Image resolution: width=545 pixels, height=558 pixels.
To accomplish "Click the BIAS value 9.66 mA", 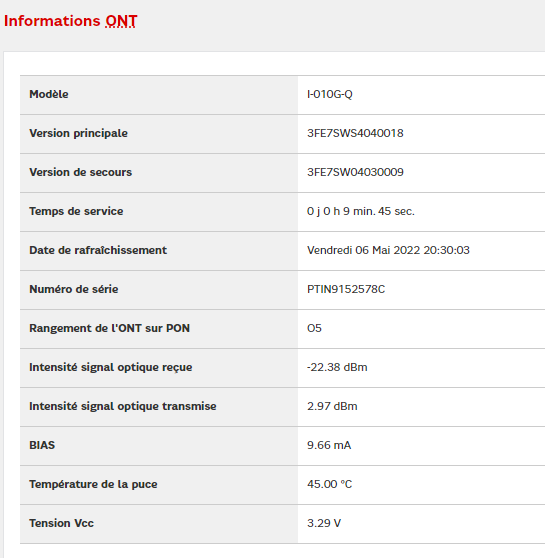I will 329,445.
